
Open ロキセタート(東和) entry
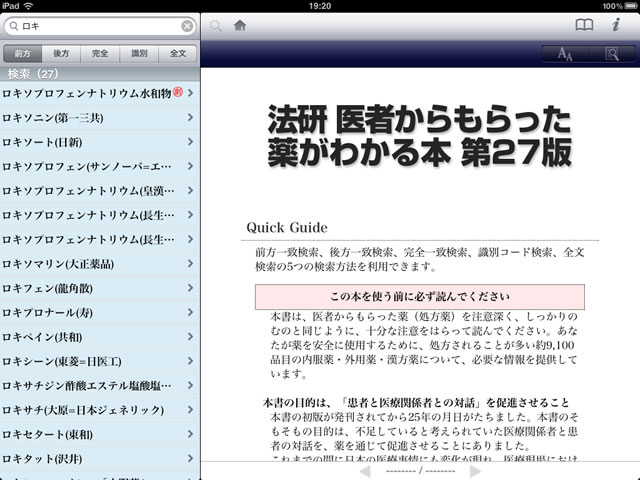(x=100, y=435)
